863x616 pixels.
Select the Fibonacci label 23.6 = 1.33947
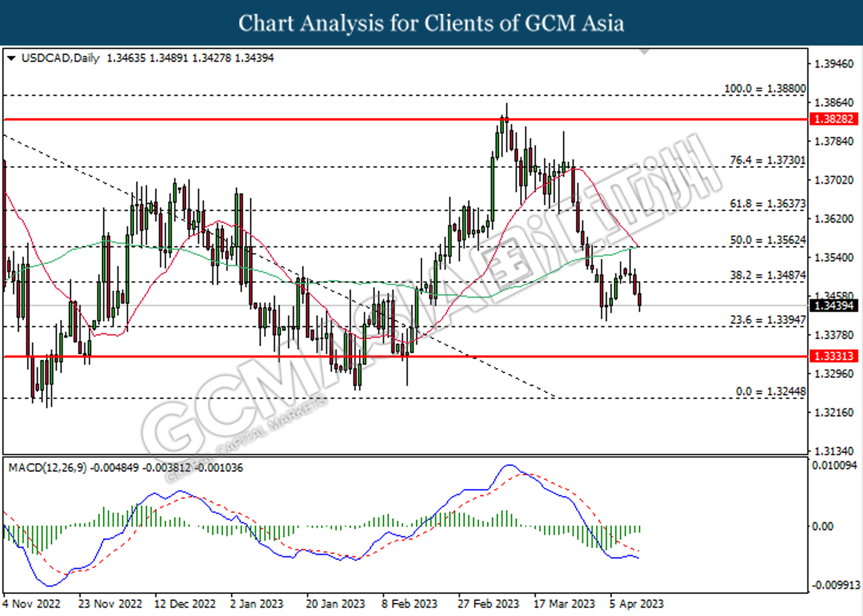(x=767, y=320)
